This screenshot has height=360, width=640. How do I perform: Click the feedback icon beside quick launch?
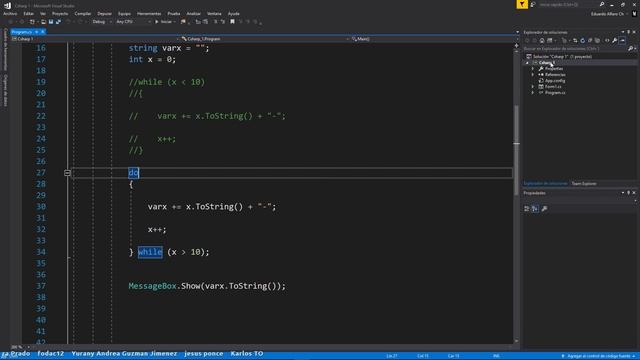click(x=533, y=4)
